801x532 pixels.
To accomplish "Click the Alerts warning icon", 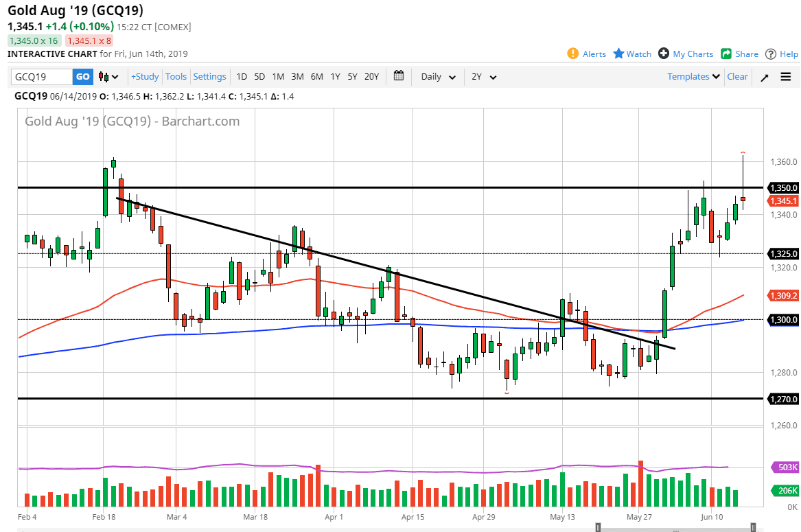I will [x=573, y=54].
